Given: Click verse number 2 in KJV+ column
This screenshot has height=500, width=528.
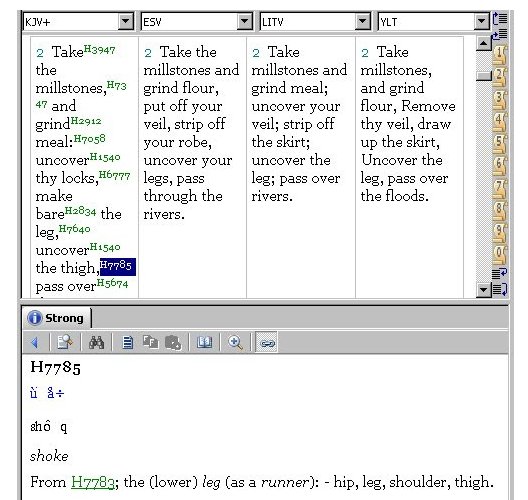Looking at the screenshot, I should point(40,53).
